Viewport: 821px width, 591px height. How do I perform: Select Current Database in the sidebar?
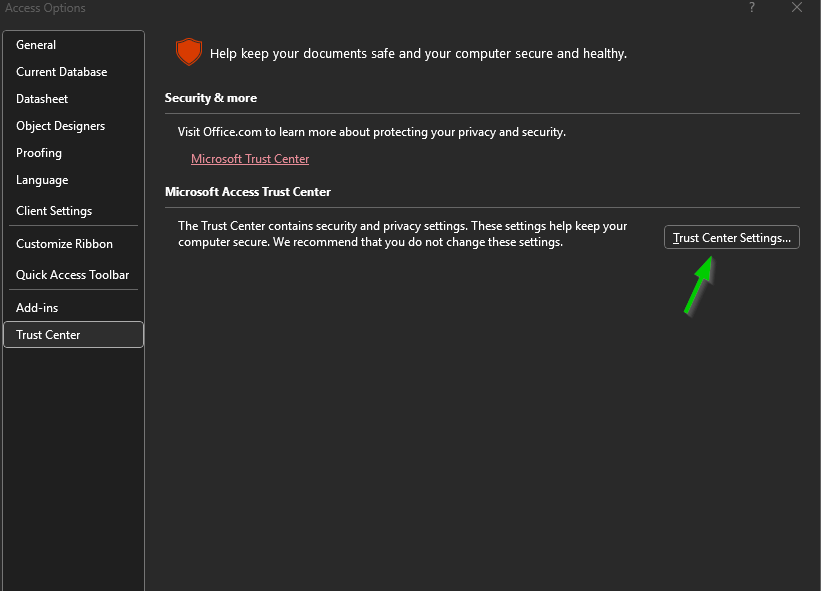coord(73,72)
